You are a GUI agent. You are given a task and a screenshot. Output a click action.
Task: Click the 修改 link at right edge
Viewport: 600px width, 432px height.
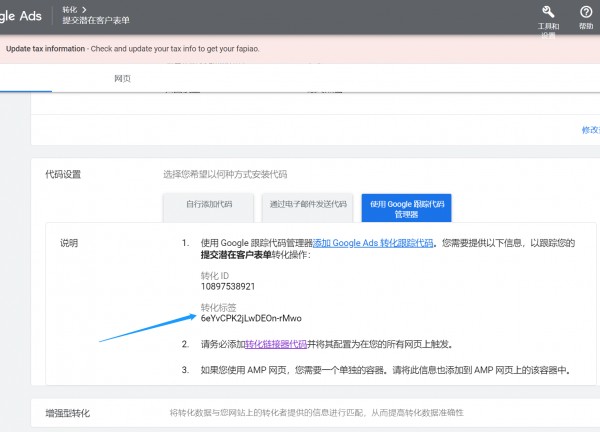pos(591,130)
